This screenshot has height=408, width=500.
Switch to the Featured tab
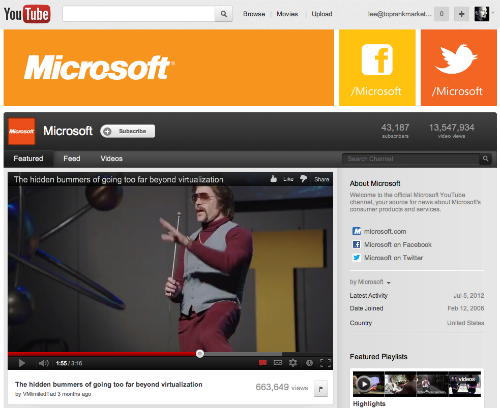[x=28, y=159]
